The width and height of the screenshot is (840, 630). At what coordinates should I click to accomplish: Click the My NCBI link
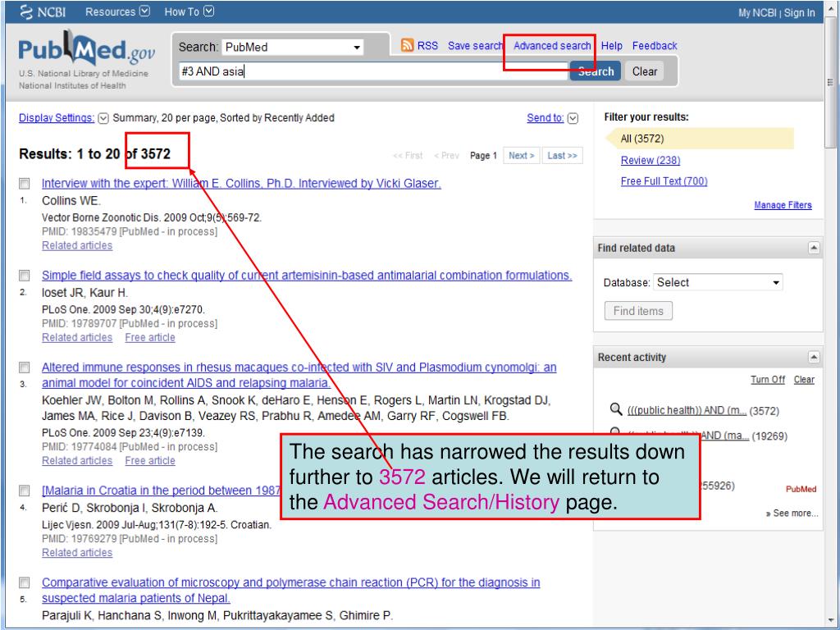(757, 13)
